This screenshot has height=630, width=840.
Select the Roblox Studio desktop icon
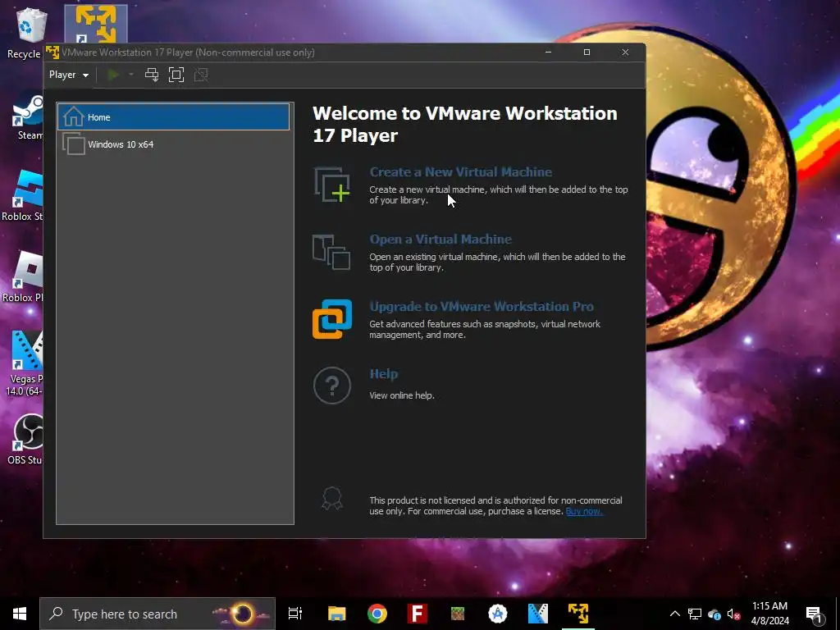pyautogui.click(x=22, y=196)
